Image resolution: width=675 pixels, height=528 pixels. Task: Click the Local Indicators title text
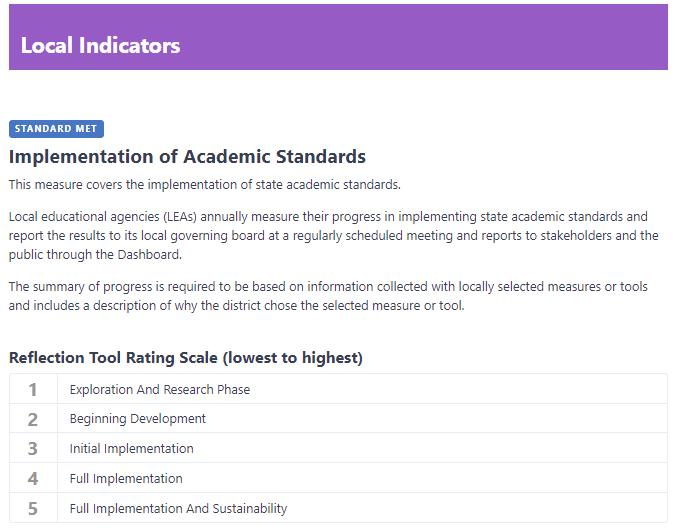(100, 45)
